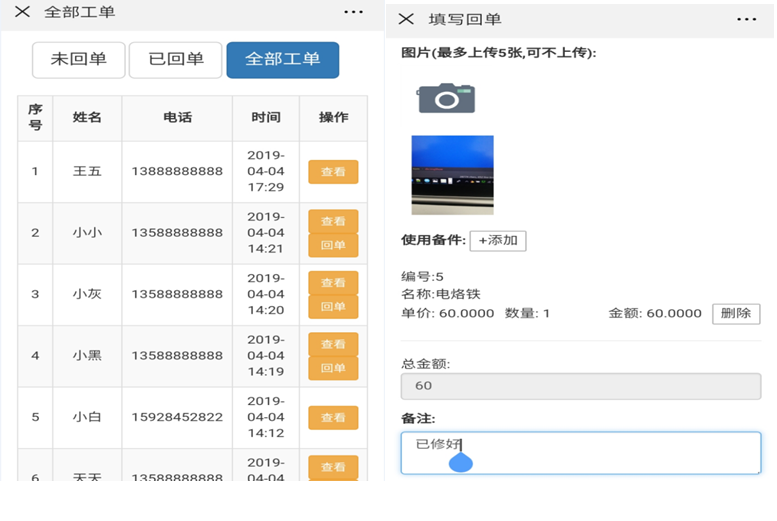
Task: Click the time 2019-04-04 14:20
Action: (266, 294)
